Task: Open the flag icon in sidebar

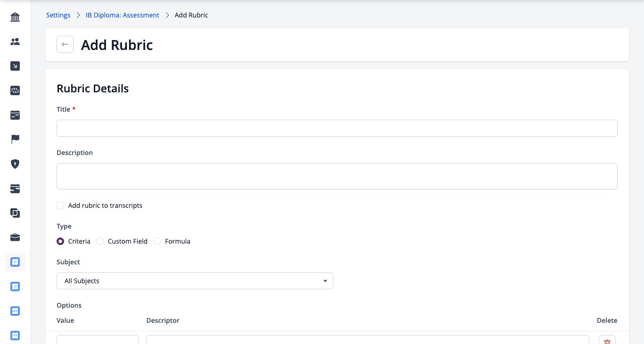Action: (x=15, y=139)
